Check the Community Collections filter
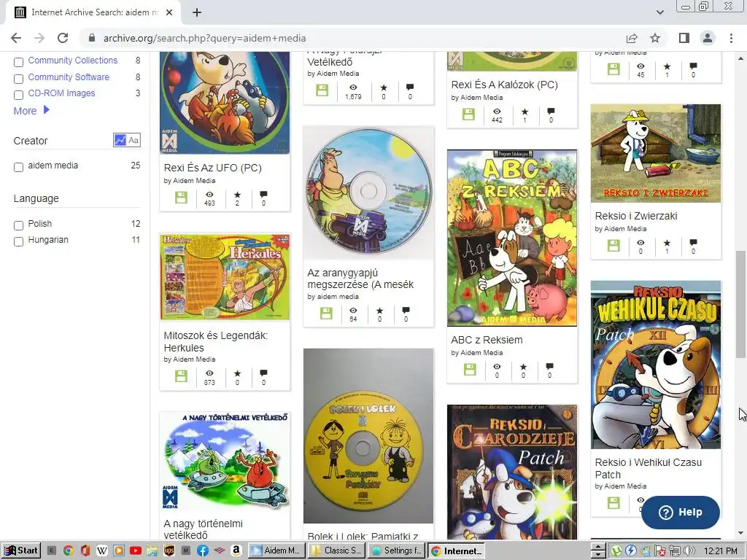747x560 pixels. click(18, 63)
